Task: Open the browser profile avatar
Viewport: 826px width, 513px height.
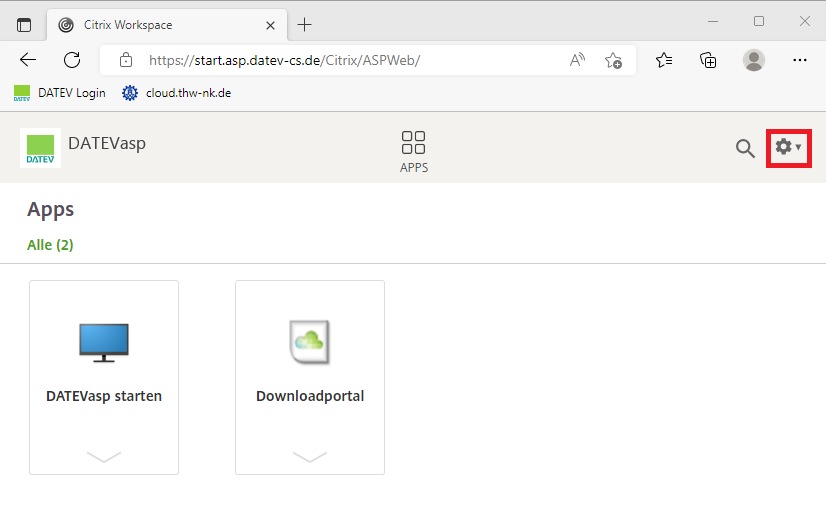Action: (754, 60)
